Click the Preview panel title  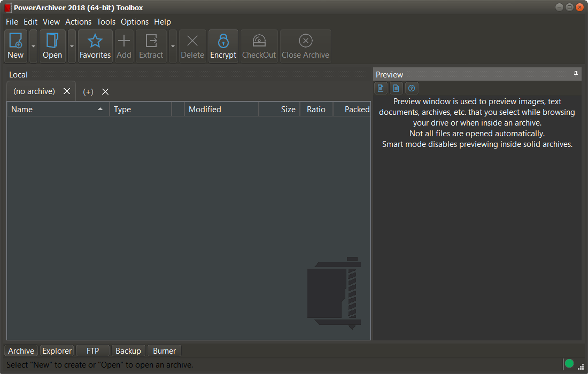click(x=389, y=75)
